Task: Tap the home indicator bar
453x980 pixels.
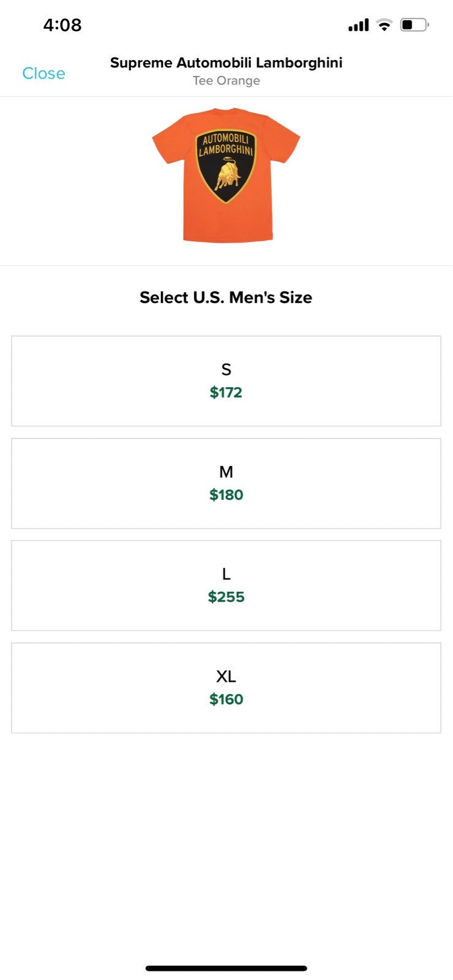Action: (x=226, y=968)
